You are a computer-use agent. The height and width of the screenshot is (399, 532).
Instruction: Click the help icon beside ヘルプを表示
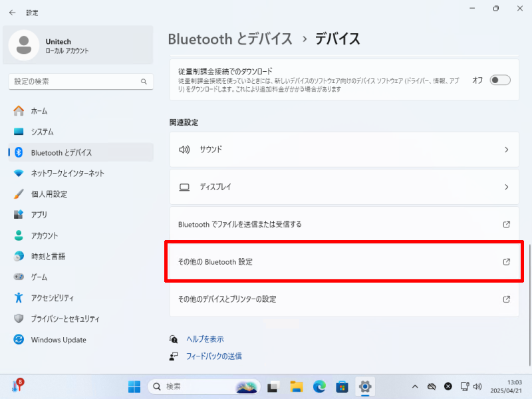tap(174, 339)
